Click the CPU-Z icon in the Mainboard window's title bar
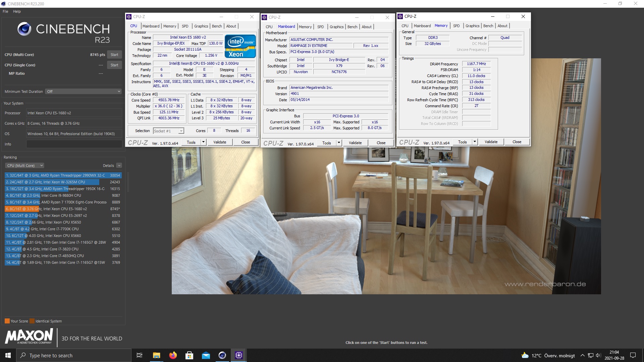The width and height of the screenshot is (644, 362). (264, 17)
